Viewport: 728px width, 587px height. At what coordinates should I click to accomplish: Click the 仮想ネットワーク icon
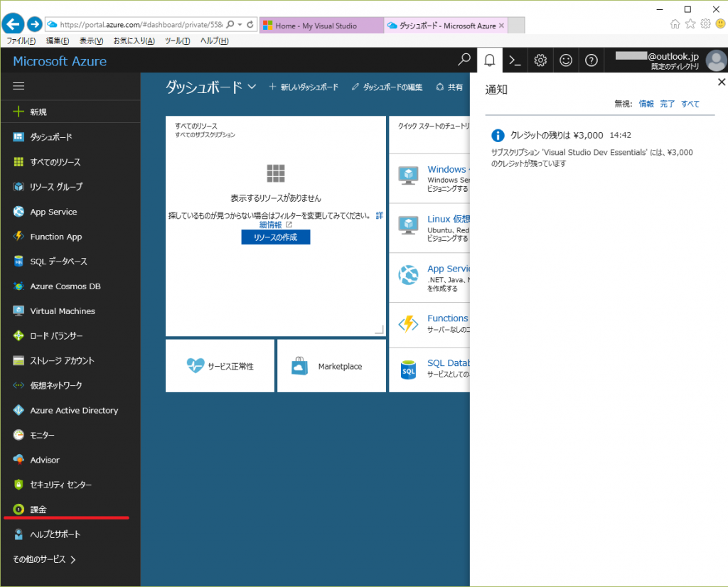pyautogui.click(x=18, y=385)
